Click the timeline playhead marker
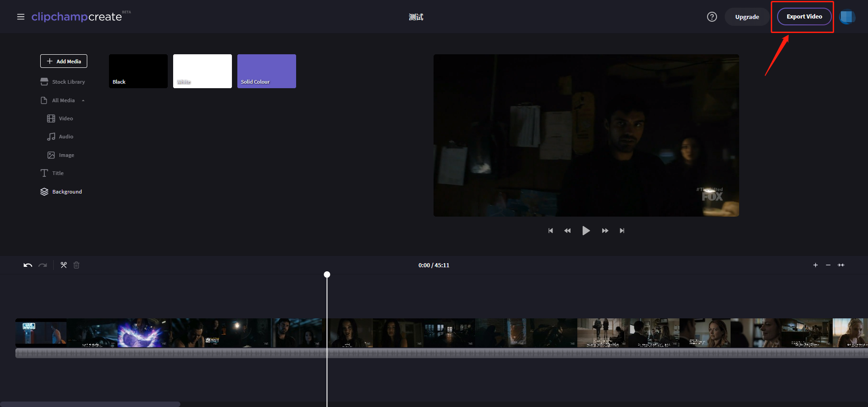Image resolution: width=868 pixels, height=407 pixels. click(x=327, y=274)
